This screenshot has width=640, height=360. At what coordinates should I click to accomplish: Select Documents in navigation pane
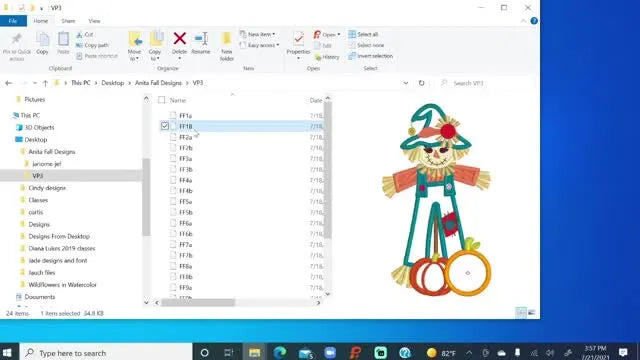click(40, 297)
